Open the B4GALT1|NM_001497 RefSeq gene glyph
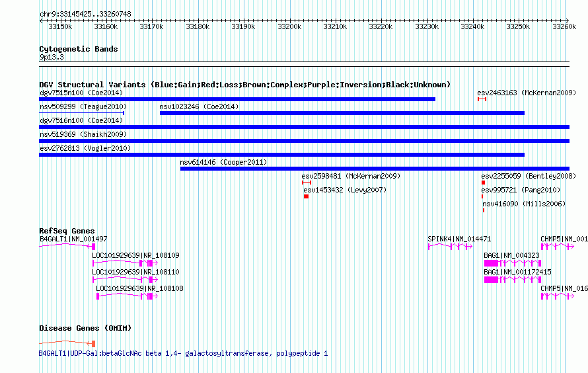This screenshot has height=373, width=588. (x=67, y=247)
